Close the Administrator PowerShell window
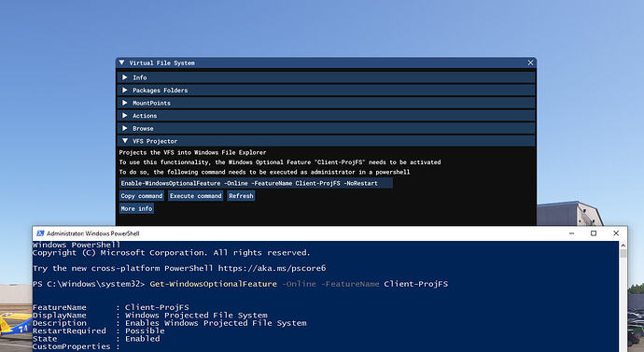 [x=616, y=233]
